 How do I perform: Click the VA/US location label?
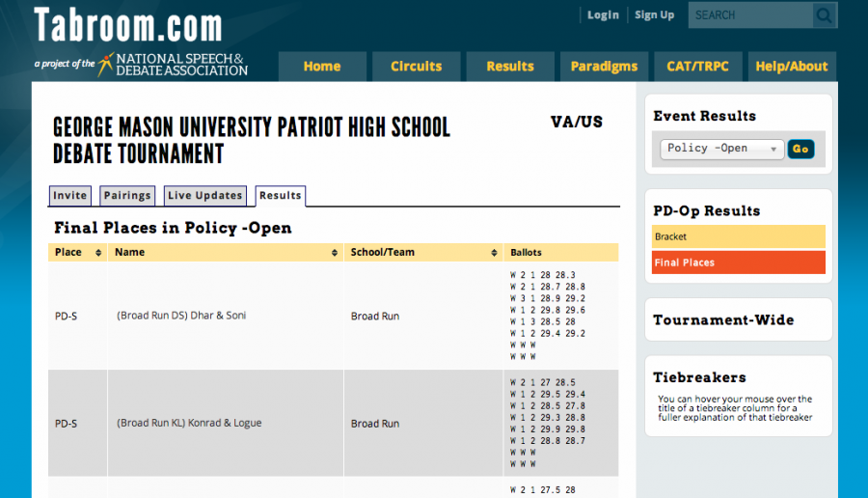point(577,122)
